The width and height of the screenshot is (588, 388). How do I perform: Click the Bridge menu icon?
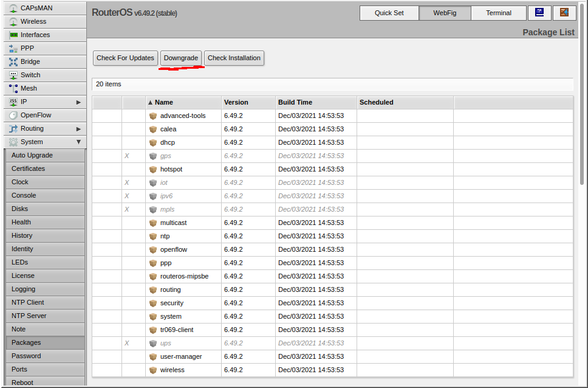coord(13,61)
